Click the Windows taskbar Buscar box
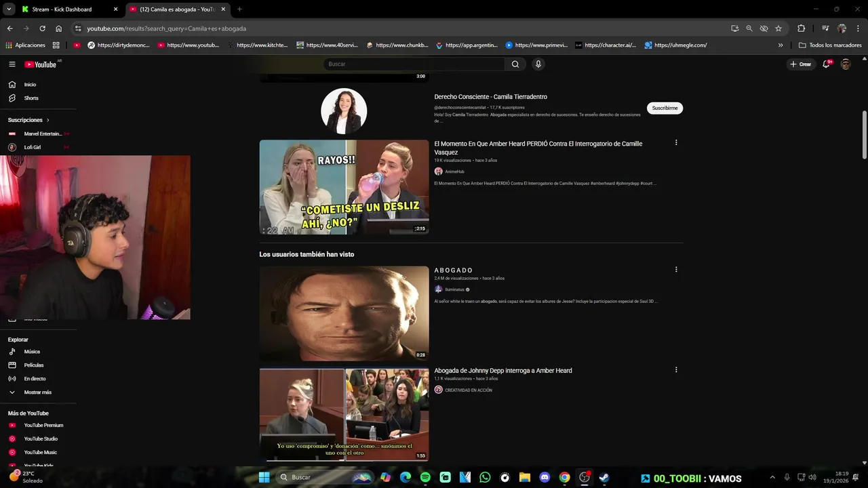This screenshot has width=868, height=488. 326,477
